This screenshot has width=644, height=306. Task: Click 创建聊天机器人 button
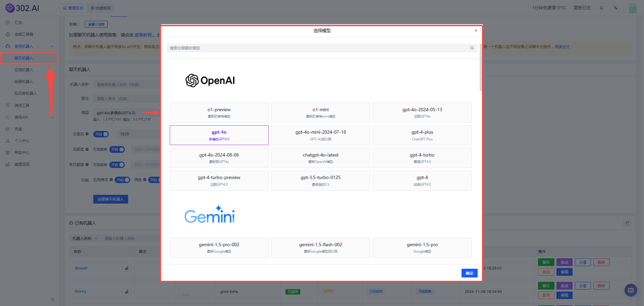pos(111,199)
